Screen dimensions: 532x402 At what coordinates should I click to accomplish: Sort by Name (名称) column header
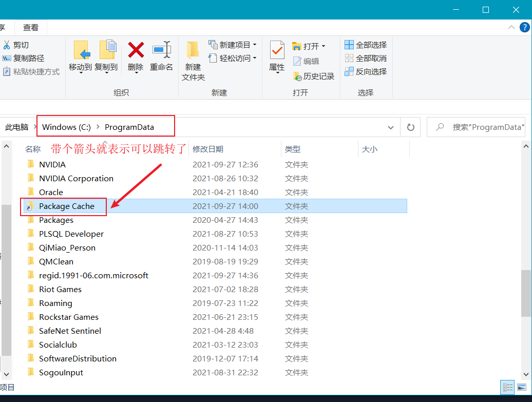pos(33,149)
